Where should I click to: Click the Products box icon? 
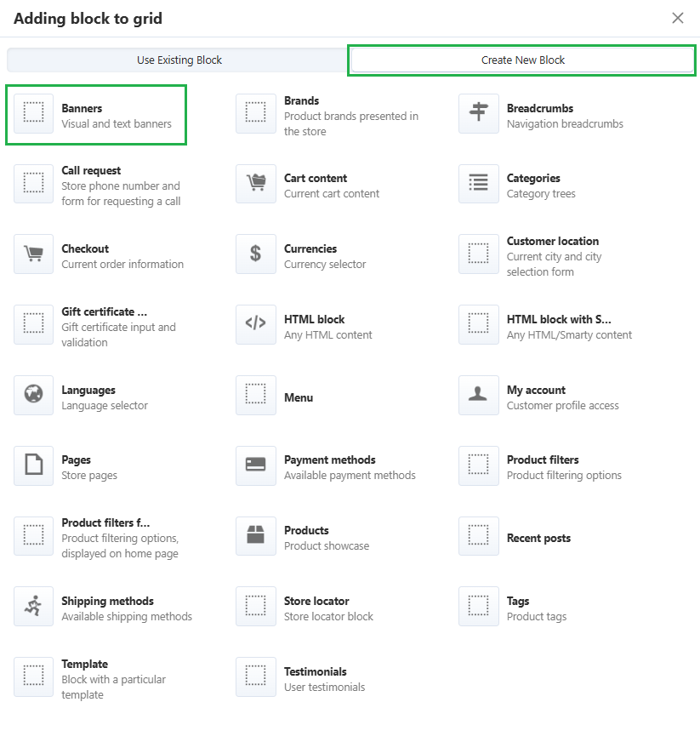point(256,536)
